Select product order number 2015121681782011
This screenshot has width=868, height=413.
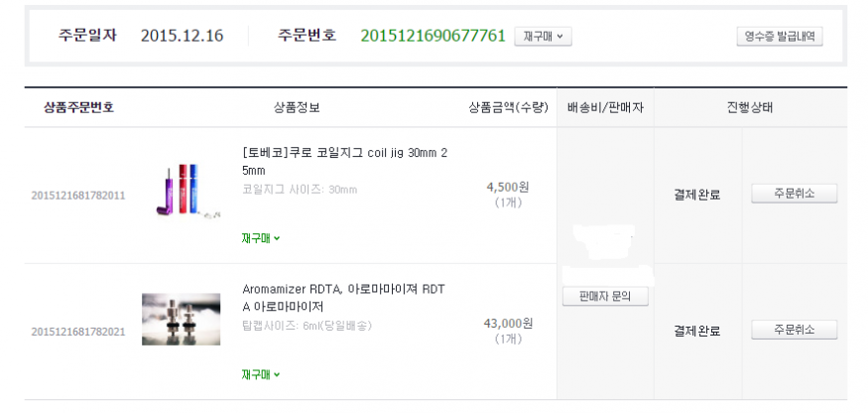coord(78,195)
